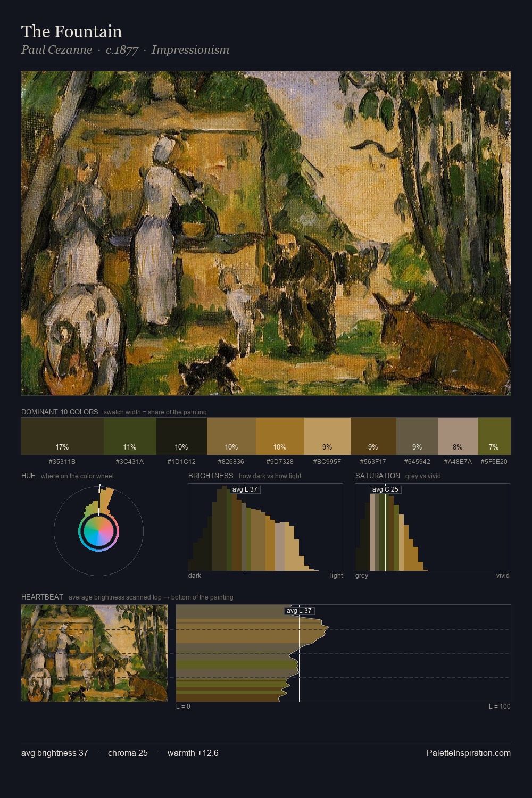532x798 pixels.
Task: Click the 'light' brightness axis label
Action: [337, 576]
